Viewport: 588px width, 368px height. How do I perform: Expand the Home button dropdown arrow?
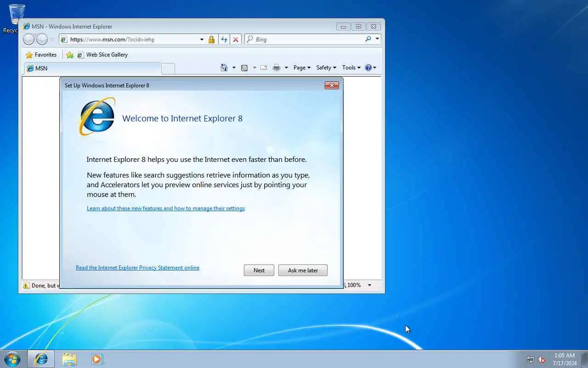click(x=234, y=68)
